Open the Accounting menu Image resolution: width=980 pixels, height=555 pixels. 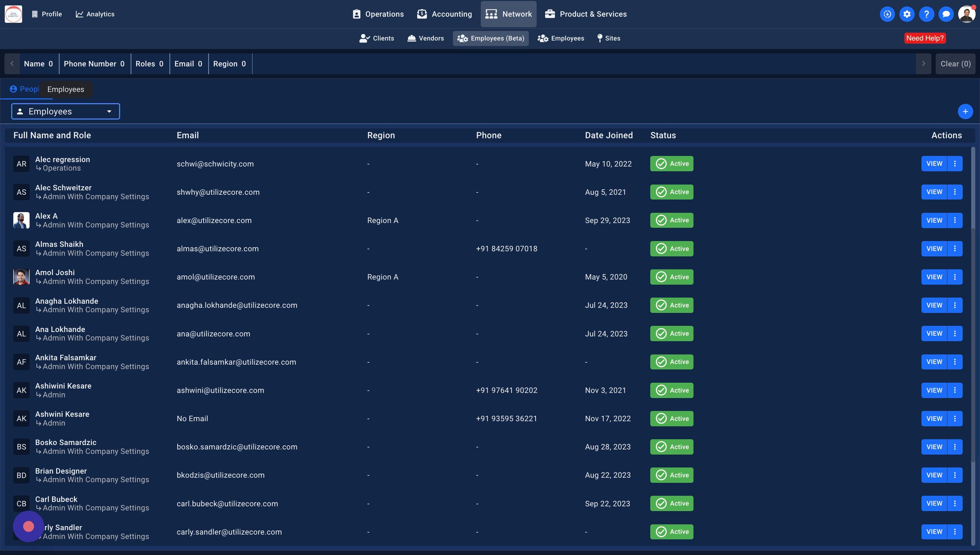pyautogui.click(x=444, y=14)
